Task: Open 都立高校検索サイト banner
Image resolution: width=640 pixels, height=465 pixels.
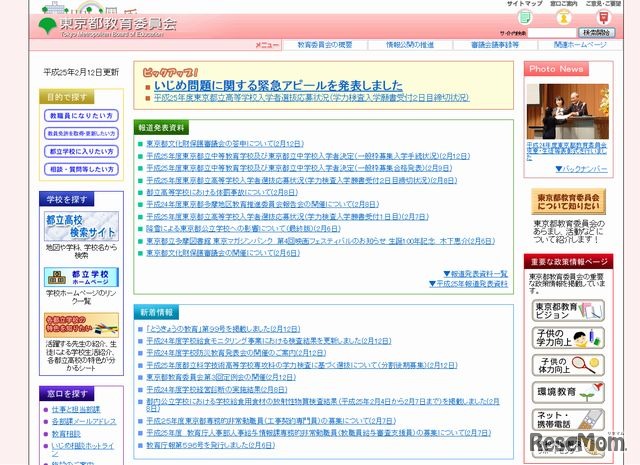Action: coord(81,226)
